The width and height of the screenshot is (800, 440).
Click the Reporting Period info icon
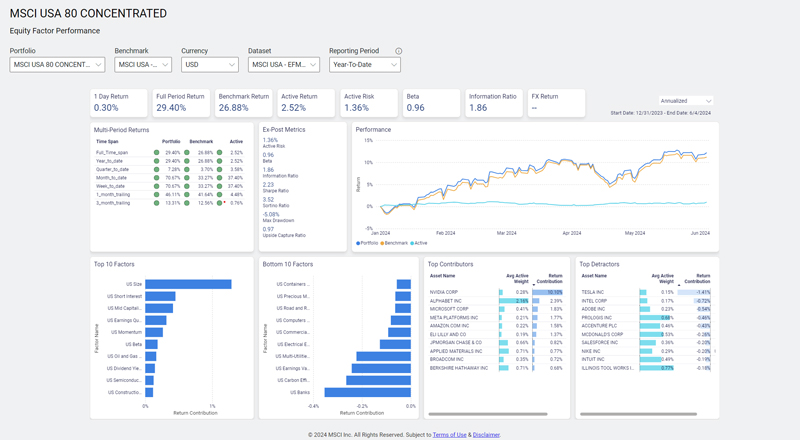coord(399,51)
